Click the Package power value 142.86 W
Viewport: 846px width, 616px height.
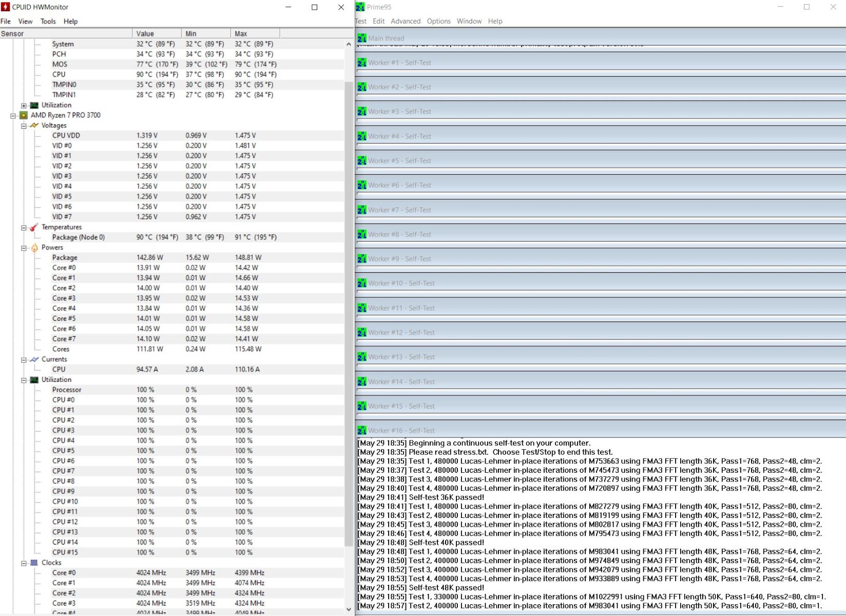tap(150, 258)
